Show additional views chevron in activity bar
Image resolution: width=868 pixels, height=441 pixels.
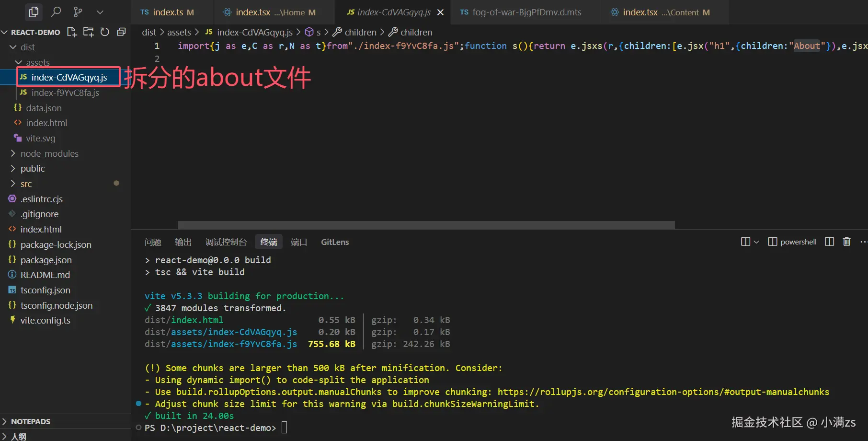pyautogui.click(x=100, y=12)
